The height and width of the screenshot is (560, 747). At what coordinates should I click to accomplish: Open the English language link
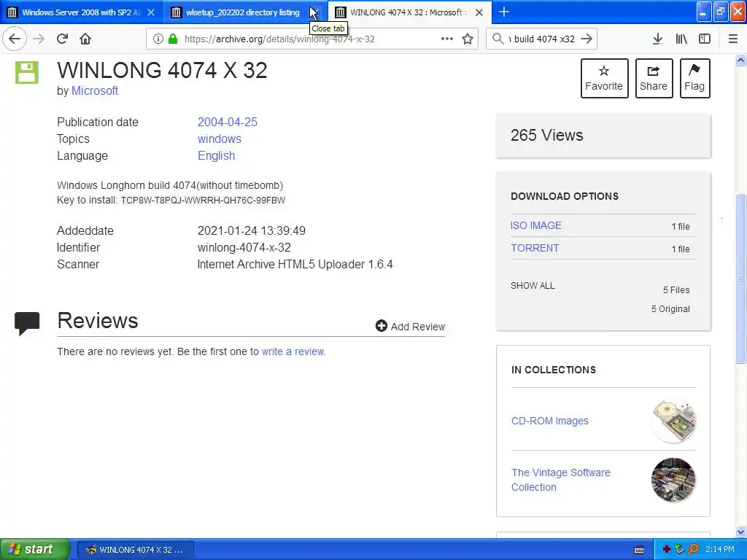[x=216, y=156]
